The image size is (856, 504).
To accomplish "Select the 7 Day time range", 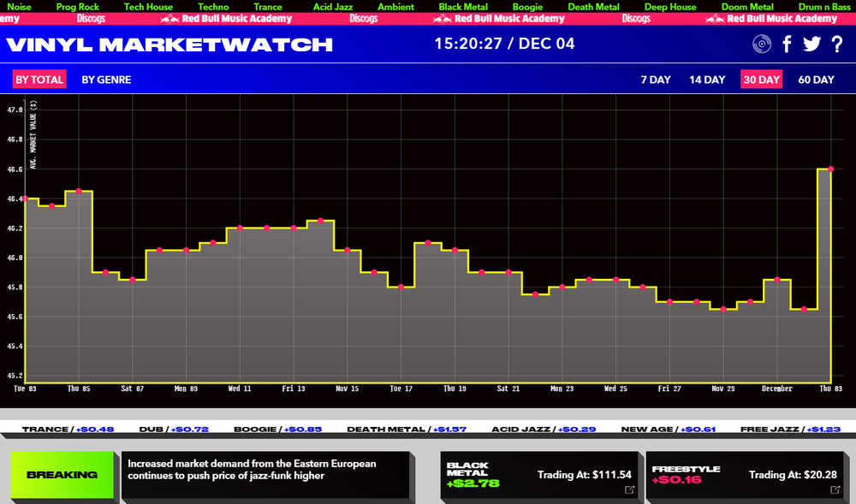I will point(656,80).
